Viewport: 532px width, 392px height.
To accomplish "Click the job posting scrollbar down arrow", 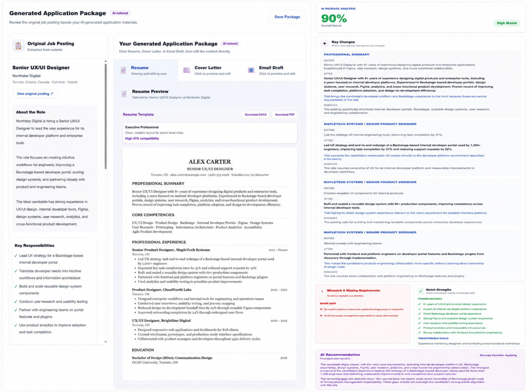I will coord(106,342).
